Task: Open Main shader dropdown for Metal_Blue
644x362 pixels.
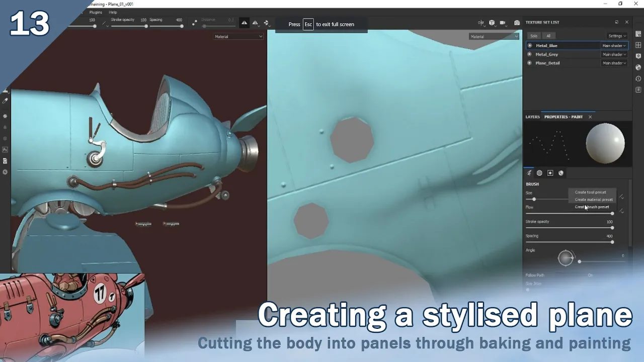Action: pyautogui.click(x=614, y=46)
